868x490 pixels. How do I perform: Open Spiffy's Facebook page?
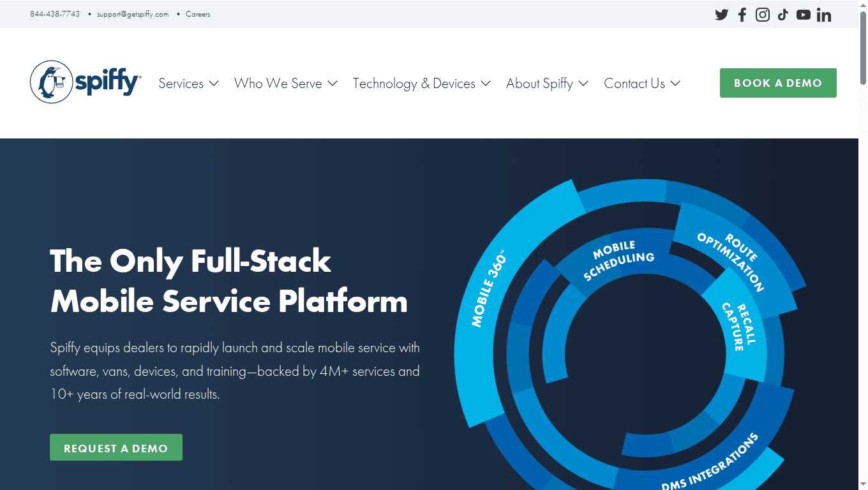pyautogui.click(x=742, y=14)
